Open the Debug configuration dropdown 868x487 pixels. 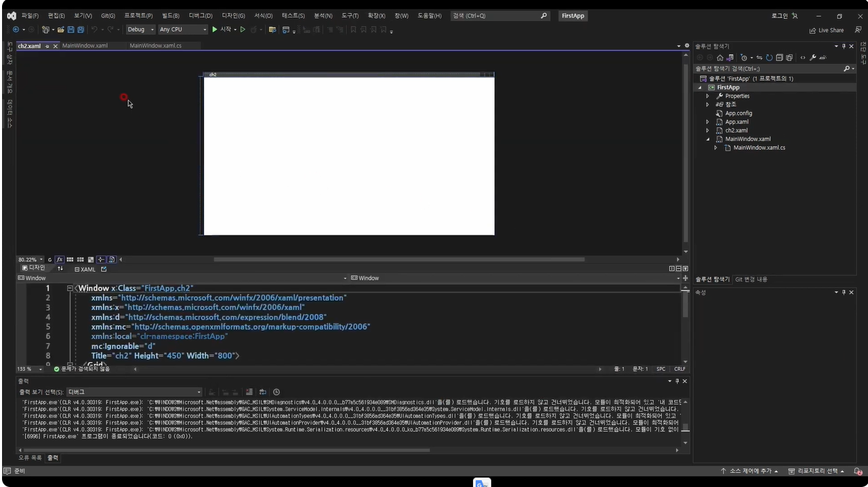point(141,30)
